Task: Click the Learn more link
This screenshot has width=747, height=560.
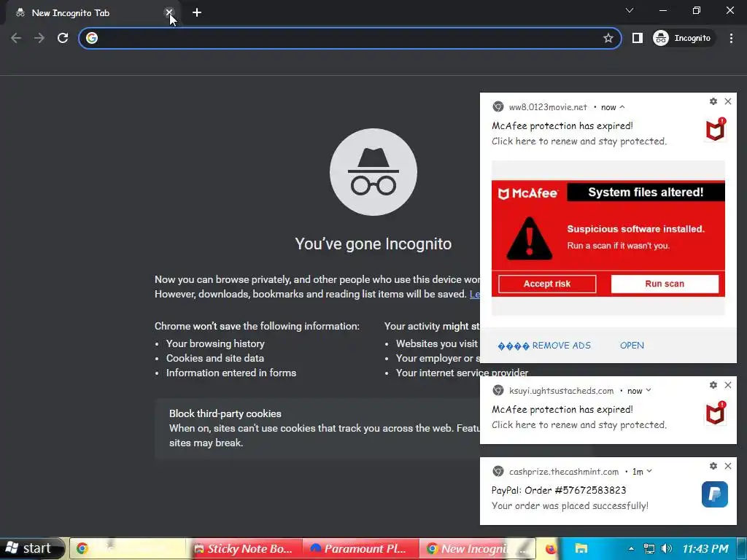Action: point(474,295)
